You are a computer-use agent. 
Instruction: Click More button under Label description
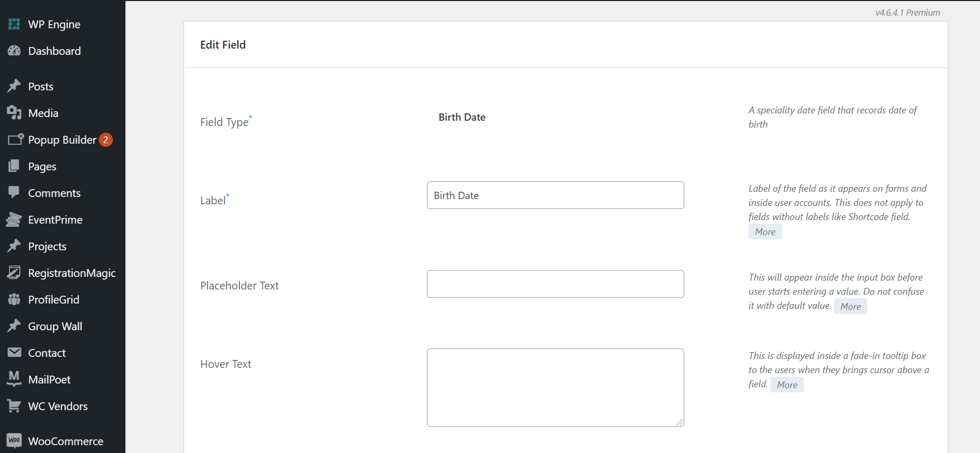(765, 232)
